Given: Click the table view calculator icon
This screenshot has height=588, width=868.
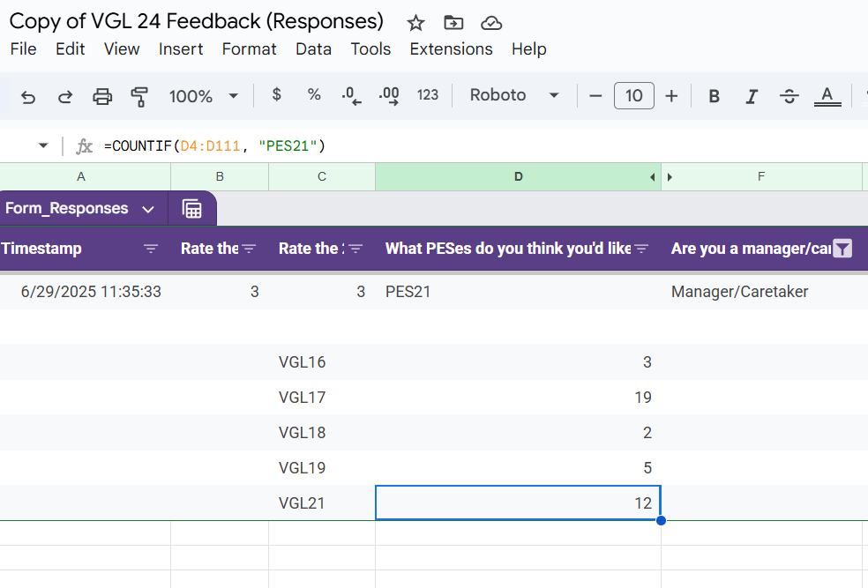Looking at the screenshot, I should point(192,209).
